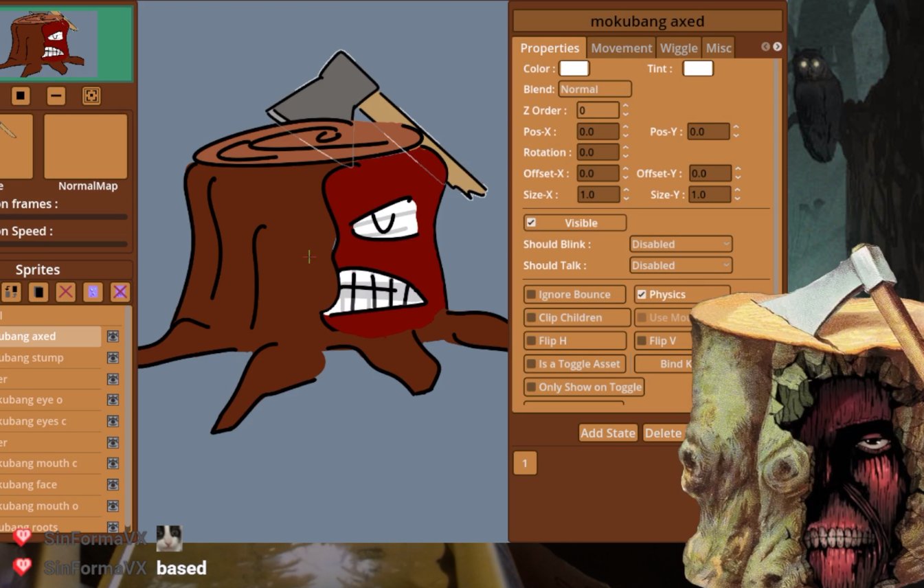Click the NormalMap texture slot
This screenshot has width=924, height=588.
point(86,146)
